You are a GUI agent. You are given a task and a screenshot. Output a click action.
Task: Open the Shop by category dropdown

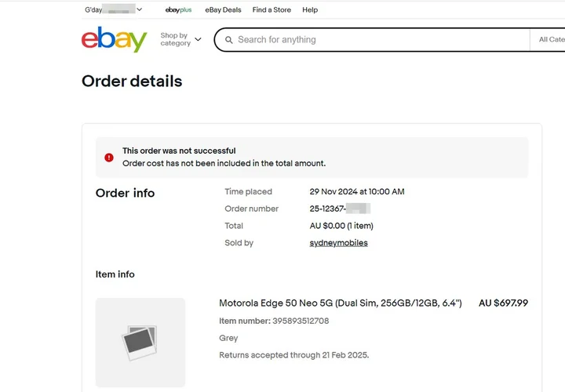pos(180,40)
